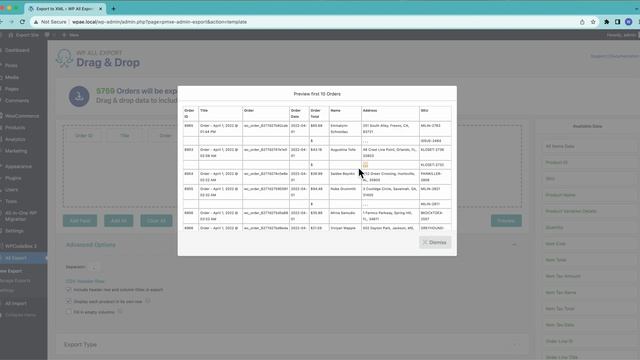Select Product Variation Details in Available Data
Viewport: 640px width, 360px height.
(588, 211)
